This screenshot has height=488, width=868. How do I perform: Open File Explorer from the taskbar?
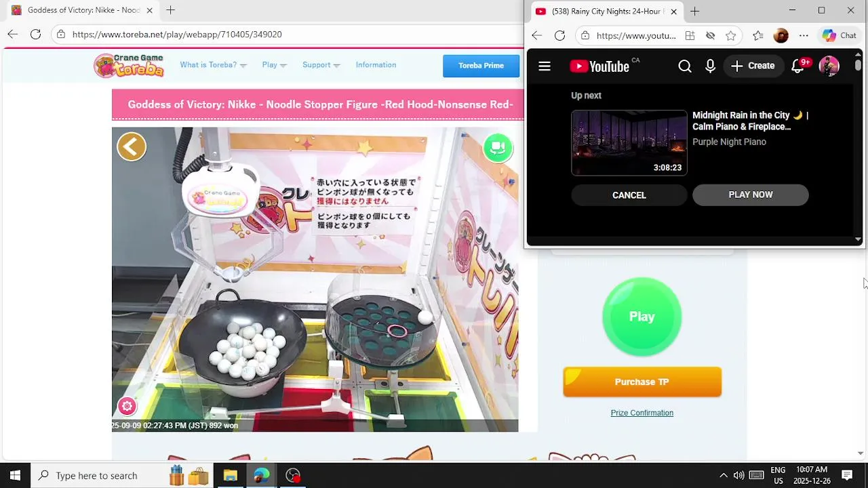pos(230,475)
